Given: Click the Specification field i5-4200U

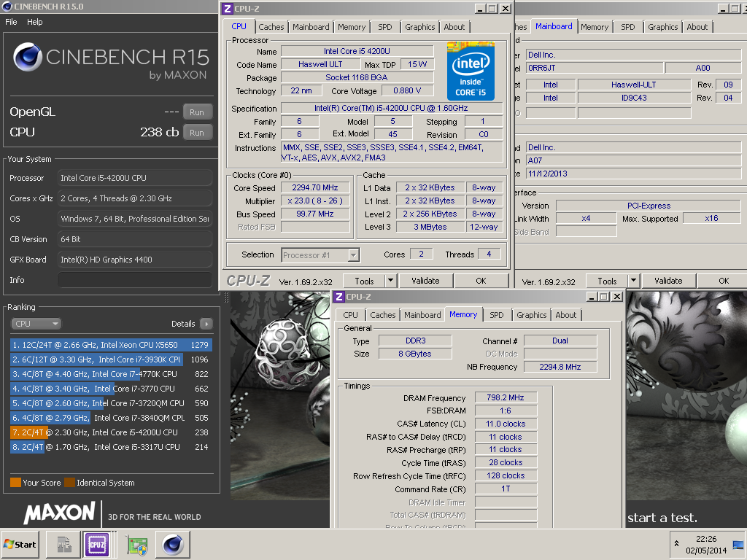Looking at the screenshot, I should (x=391, y=108).
